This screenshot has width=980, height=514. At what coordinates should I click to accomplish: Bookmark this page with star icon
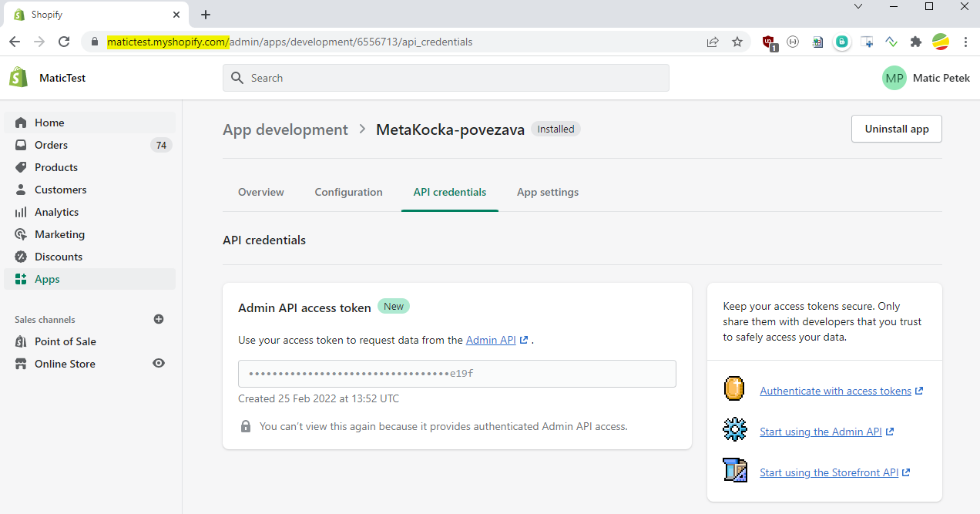737,42
